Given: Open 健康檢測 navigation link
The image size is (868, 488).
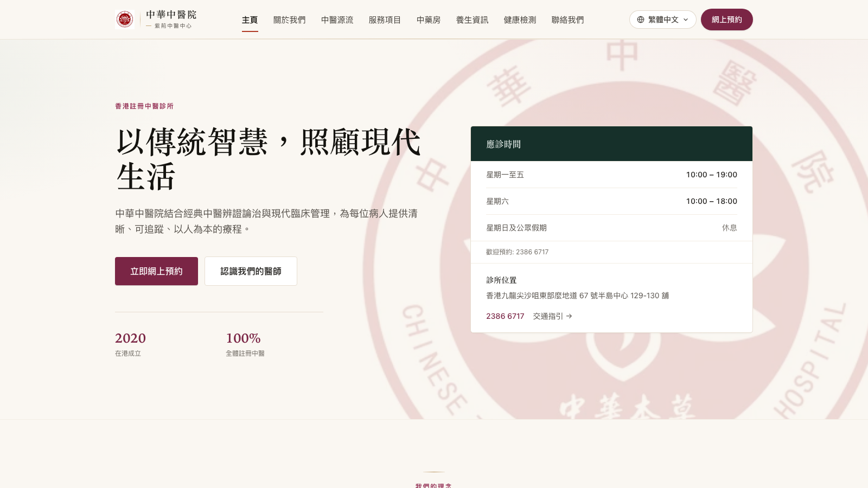Looking at the screenshot, I should click(x=520, y=20).
